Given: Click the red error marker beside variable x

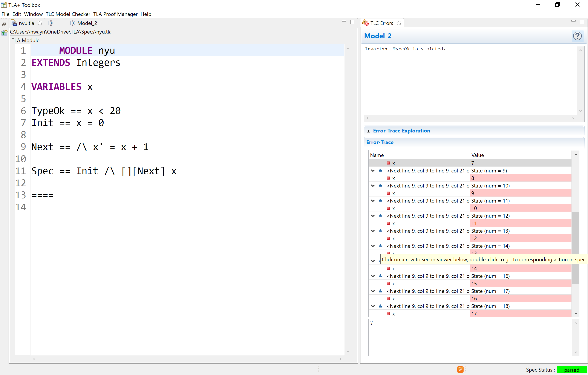Looking at the screenshot, I should (x=388, y=163).
